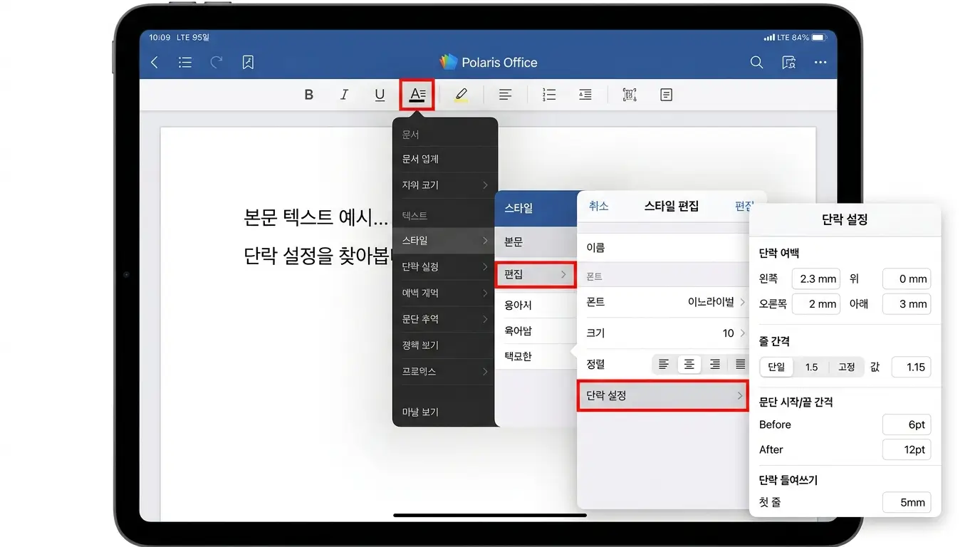980x547 pixels.
Task: Click the dashed-frame scan icon in toolbar
Action: 630,95
